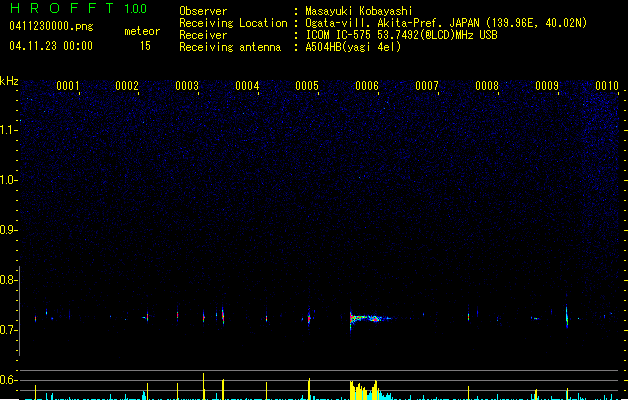629x400 pixels.
Task: Click the 1.1 kHz axis tick label
Action: [x=9, y=130]
